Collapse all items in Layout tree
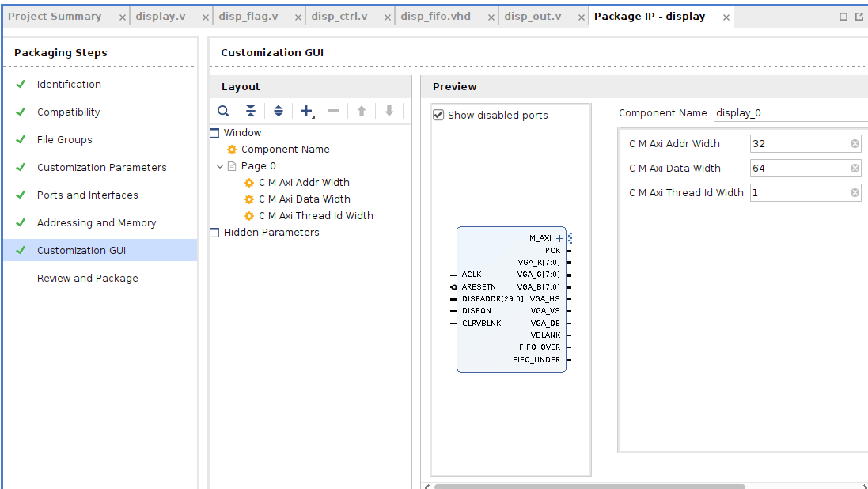This screenshot has height=489, width=868. (x=251, y=112)
